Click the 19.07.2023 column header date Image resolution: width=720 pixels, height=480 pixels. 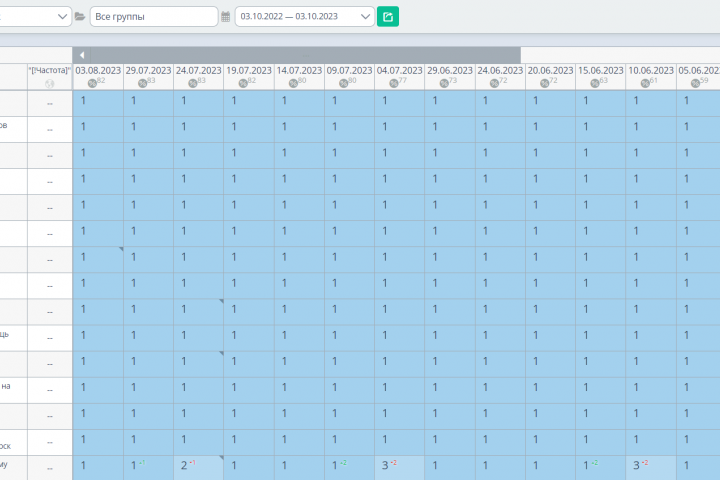point(249,70)
